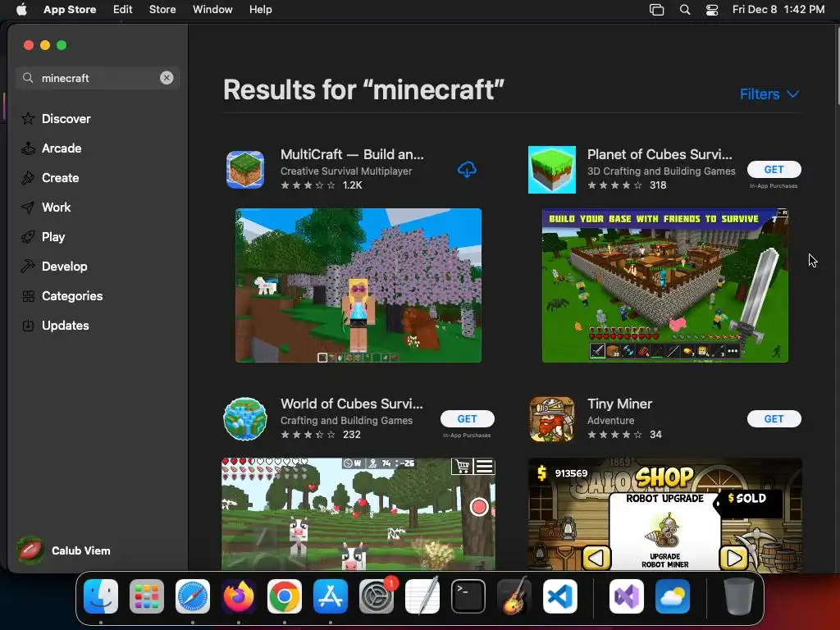The height and width of the screenshot is (630, 840).
Task: Expand the Filters dropdown
Action: pyautogui.click(x=769, y=94)
